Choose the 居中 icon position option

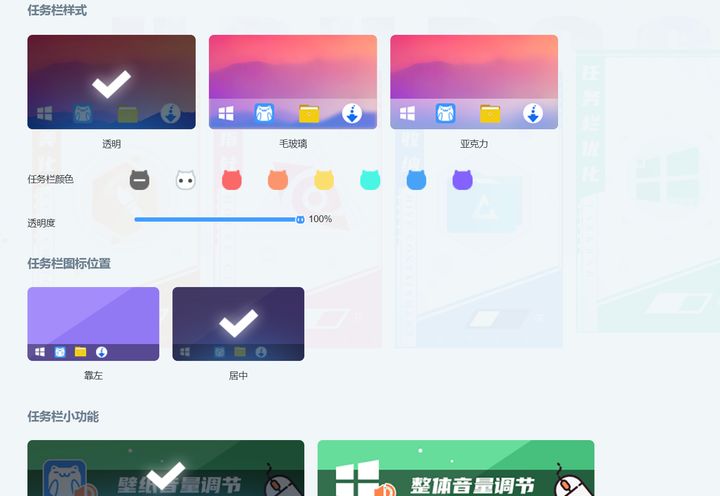[238, 323]
